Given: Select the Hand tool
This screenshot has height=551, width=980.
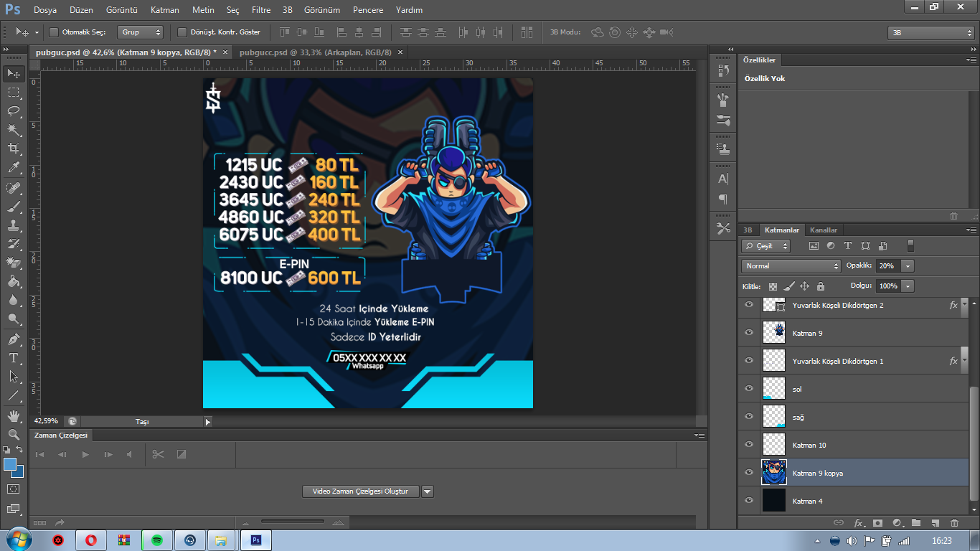Looking at the screenshot, I should tap(14, 416).
